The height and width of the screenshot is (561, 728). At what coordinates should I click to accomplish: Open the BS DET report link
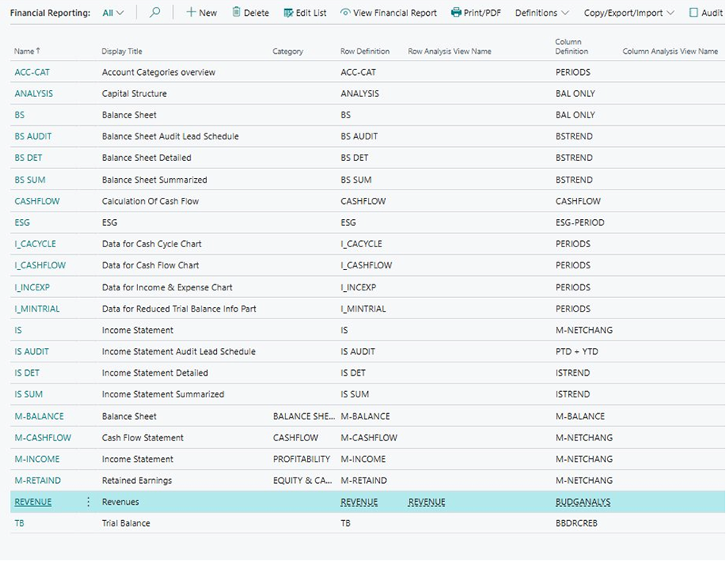[x=28, y=158]
